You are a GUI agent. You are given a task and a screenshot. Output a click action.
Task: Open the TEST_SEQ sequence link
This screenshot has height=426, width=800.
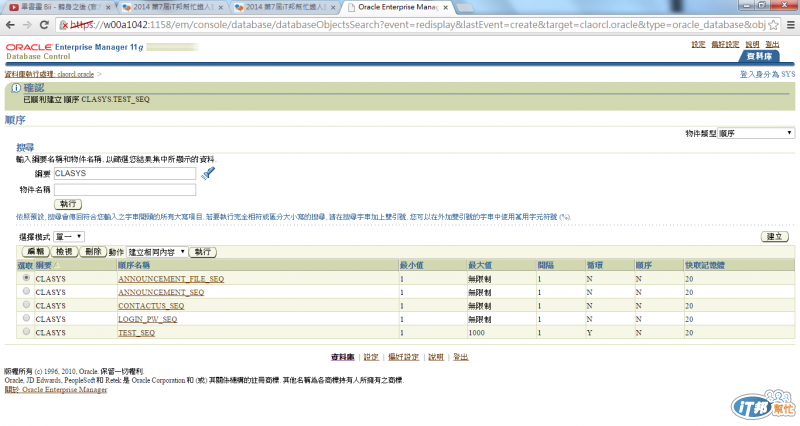(137, 333)
